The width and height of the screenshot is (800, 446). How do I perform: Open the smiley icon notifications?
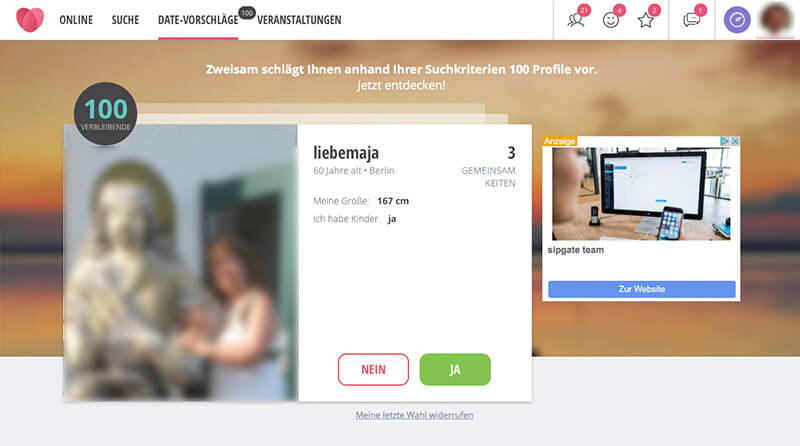[611, 20]
